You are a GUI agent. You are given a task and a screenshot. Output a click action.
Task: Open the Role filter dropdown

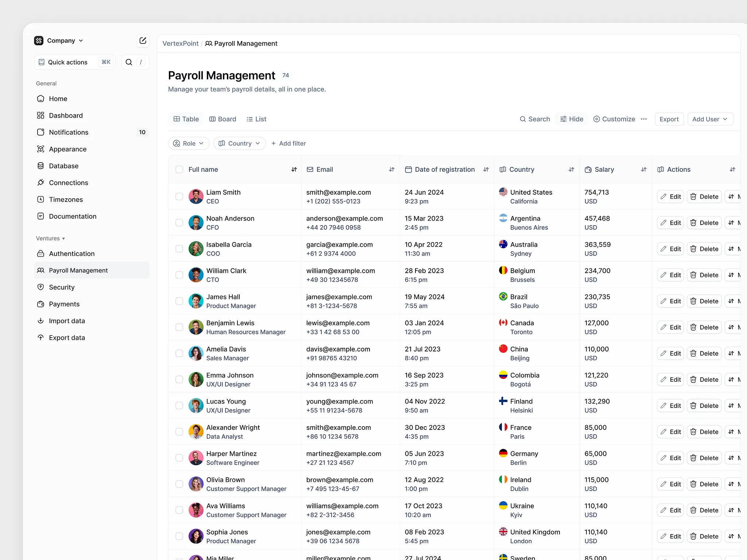click(x=189, y=144)
